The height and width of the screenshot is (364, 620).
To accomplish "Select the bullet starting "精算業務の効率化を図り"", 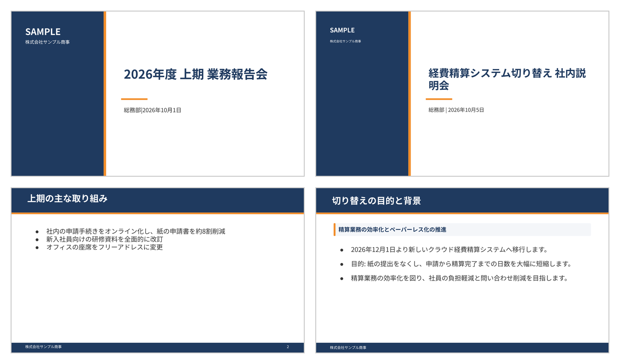I will [x=459, y=278].
